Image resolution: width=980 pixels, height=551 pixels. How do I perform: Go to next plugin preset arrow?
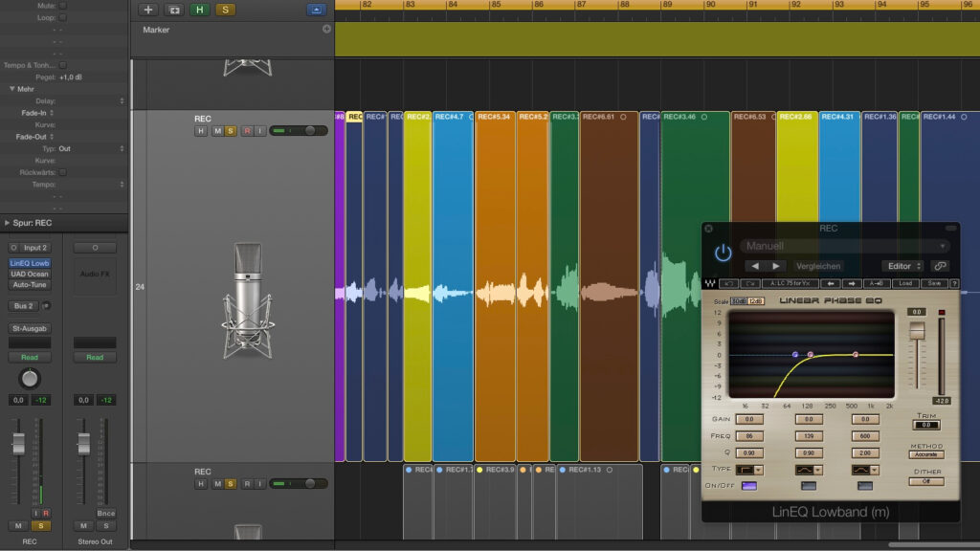click(x=775, y=266)
